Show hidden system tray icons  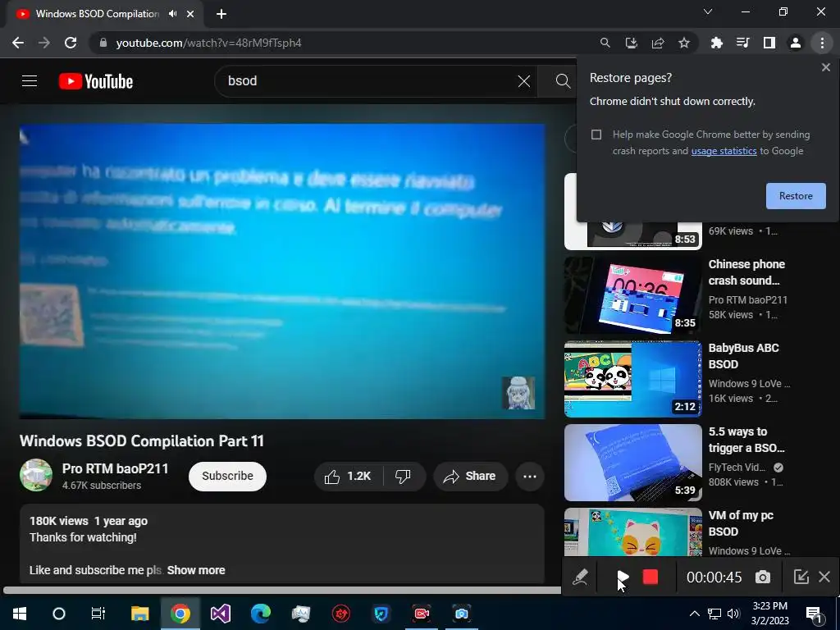click(694, 614)
